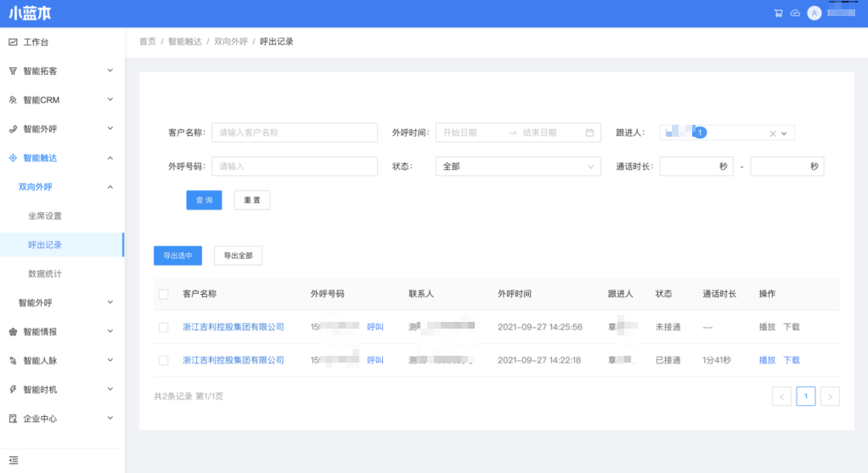
Task: Click 播放 in the second record row
Action: pyautogui.click(x=767, y=360)
